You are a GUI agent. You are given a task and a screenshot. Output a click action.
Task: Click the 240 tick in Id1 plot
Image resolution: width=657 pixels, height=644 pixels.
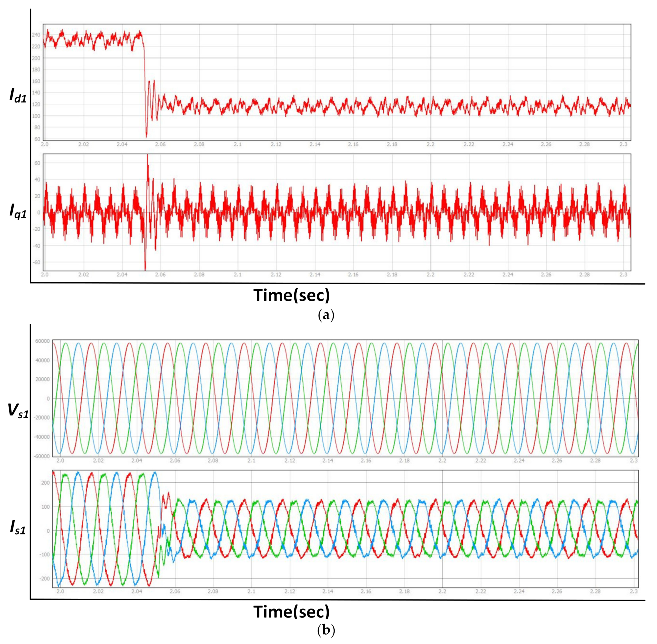[36, 35]
